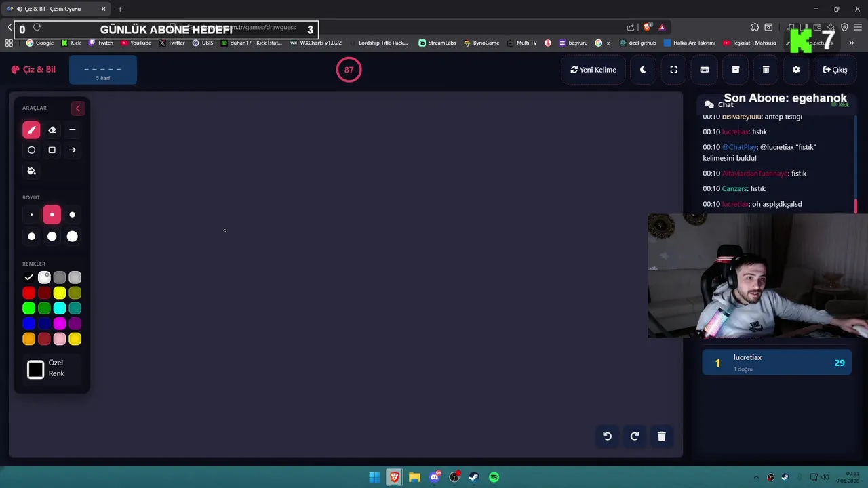
Task: Choose the smallest brush size
Action: click(x=31, y=215)
